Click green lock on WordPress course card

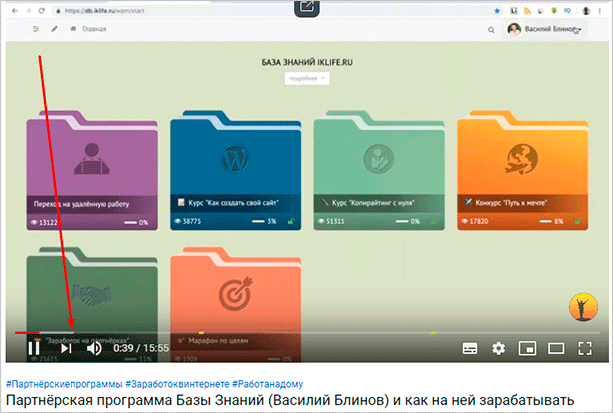point(290,221)
